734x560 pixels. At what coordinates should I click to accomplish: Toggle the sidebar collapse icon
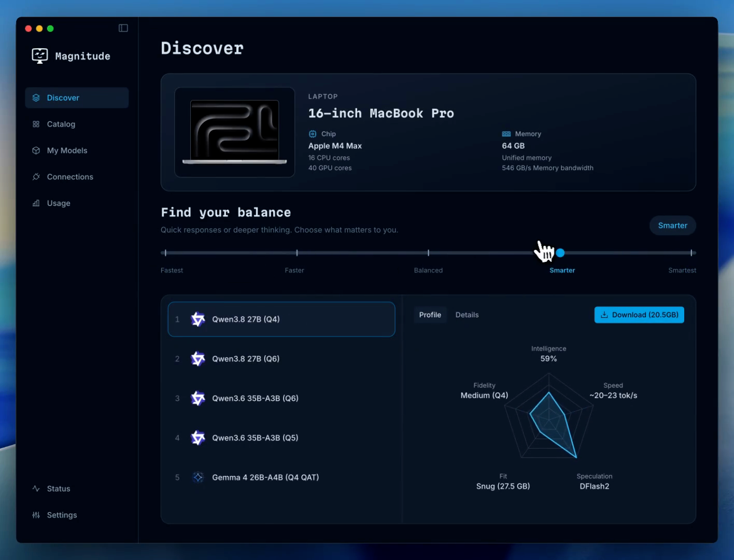tap(123, 28)
